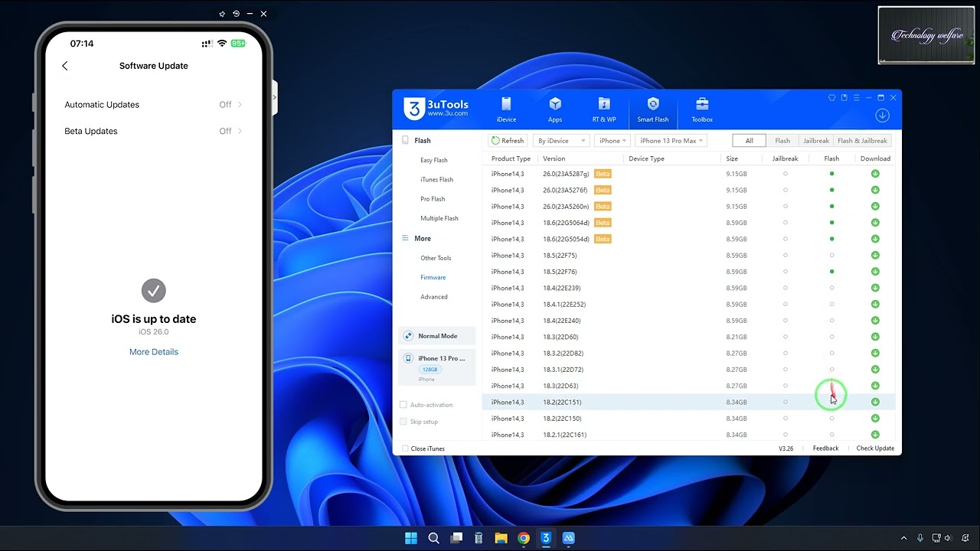The width and height of the screenshot is (980, 551).
Task: Select Flash radio for 26.0(23A5287g)
Action: pyautogui.click(x=831, y=174)
